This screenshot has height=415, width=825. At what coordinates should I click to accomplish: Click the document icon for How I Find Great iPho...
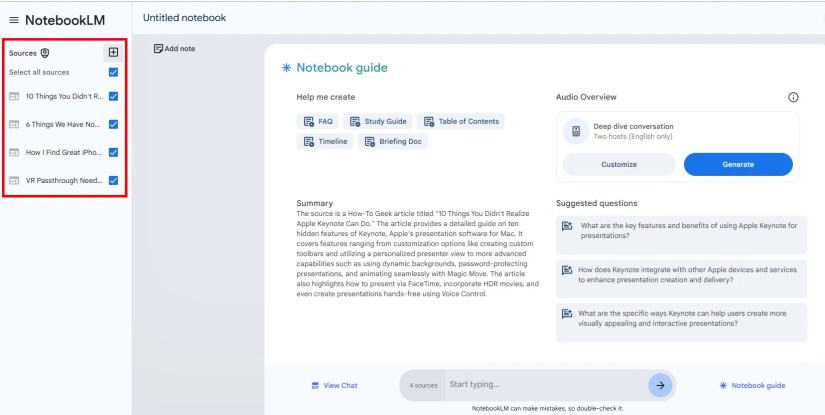tap(14, 153)
